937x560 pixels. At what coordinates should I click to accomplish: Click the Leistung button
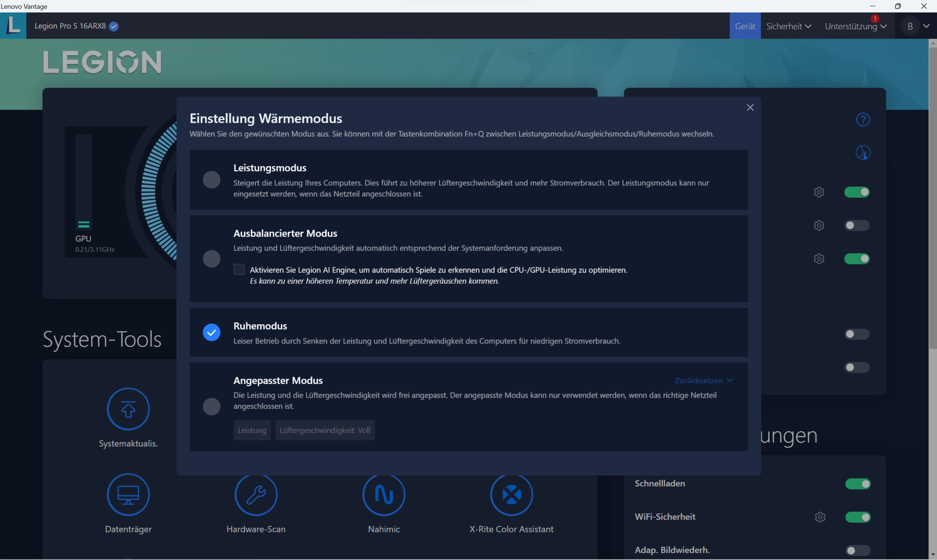[252, 430]
